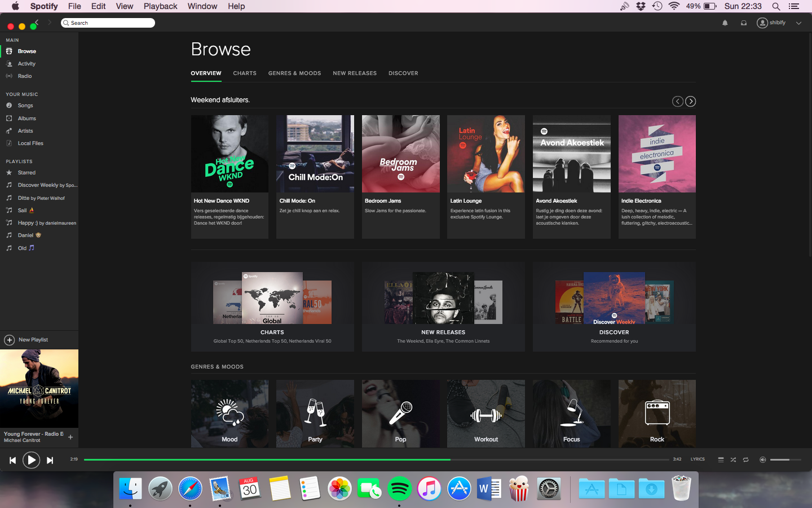Open the View menu in menu bar

click(125, 6)
